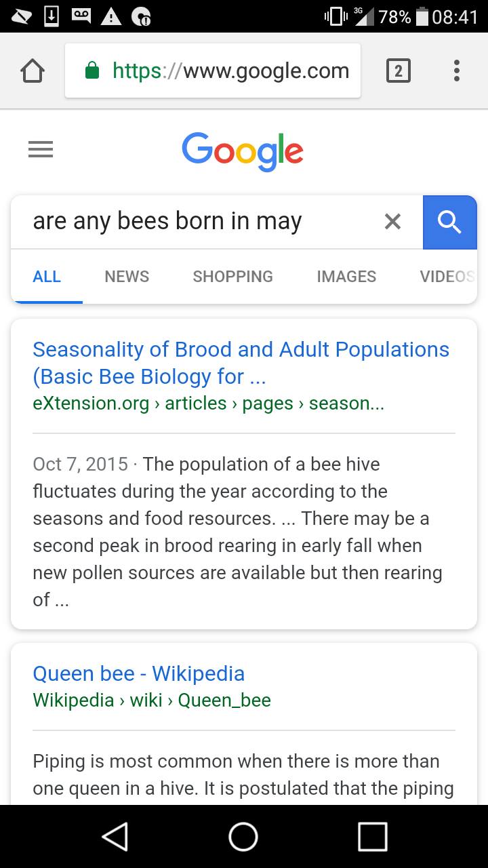The image size is (488, 868).
Task: Open the Queen bee - Wikipedia result
Action: click(x=139, y=673)
